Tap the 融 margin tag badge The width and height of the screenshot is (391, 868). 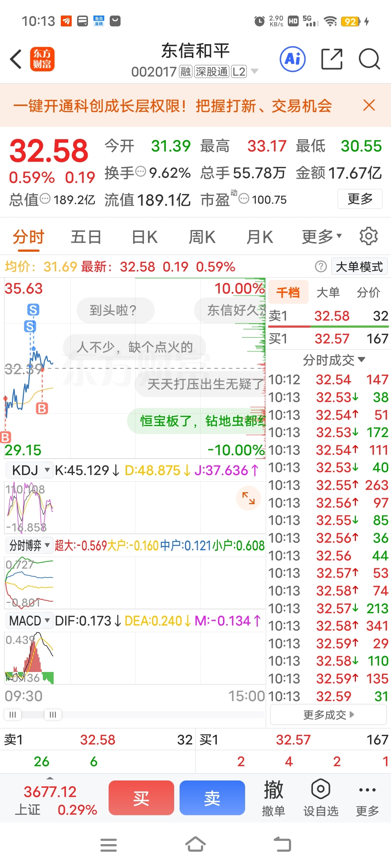coord(186,71)
